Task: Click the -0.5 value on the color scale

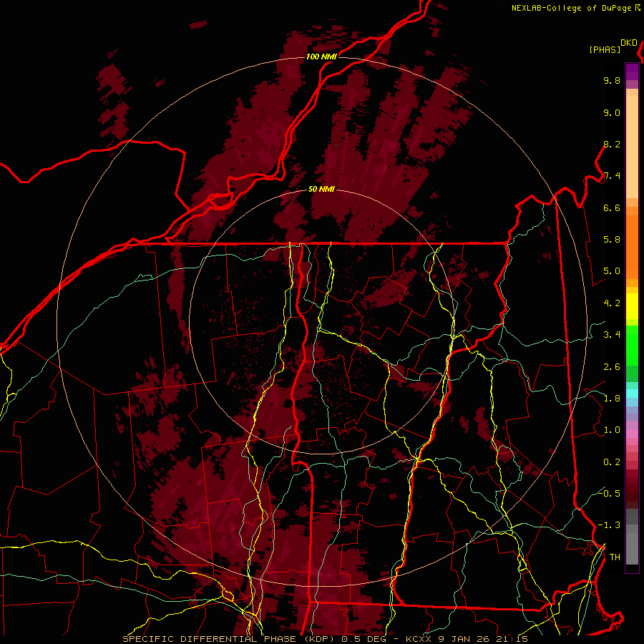Action: click(609, 494)
